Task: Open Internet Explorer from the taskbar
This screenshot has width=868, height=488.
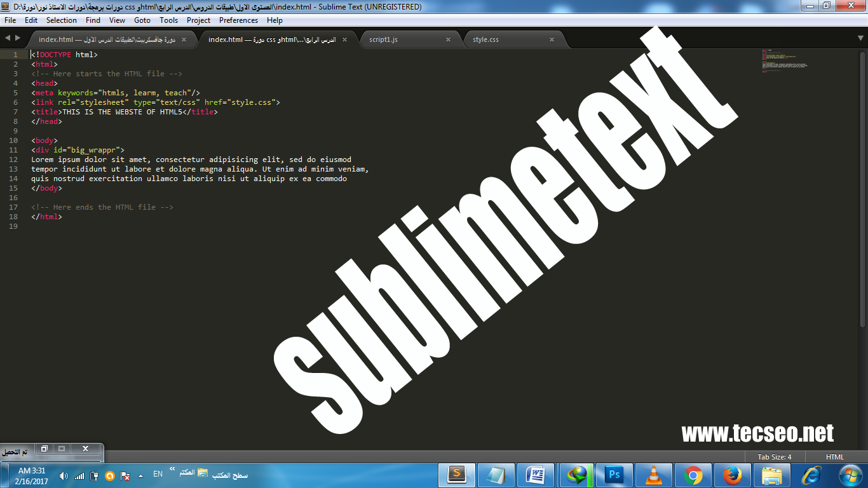Action: point(811,475)
